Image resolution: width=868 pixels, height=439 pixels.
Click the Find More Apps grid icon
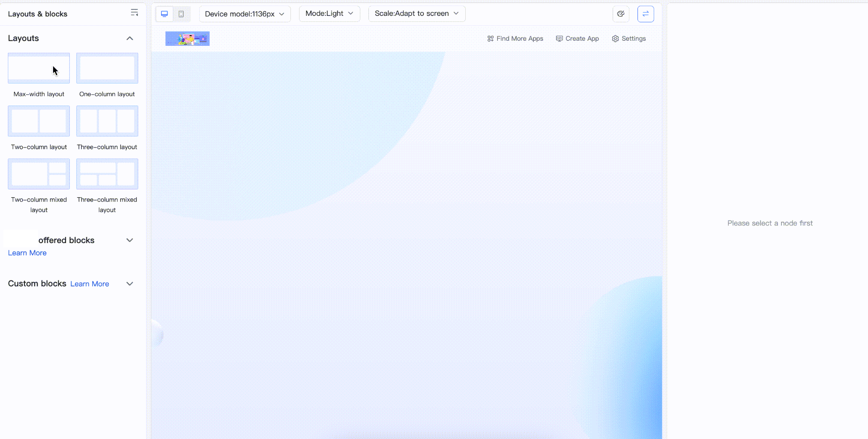pyautogui.click(x=491, y=39)
